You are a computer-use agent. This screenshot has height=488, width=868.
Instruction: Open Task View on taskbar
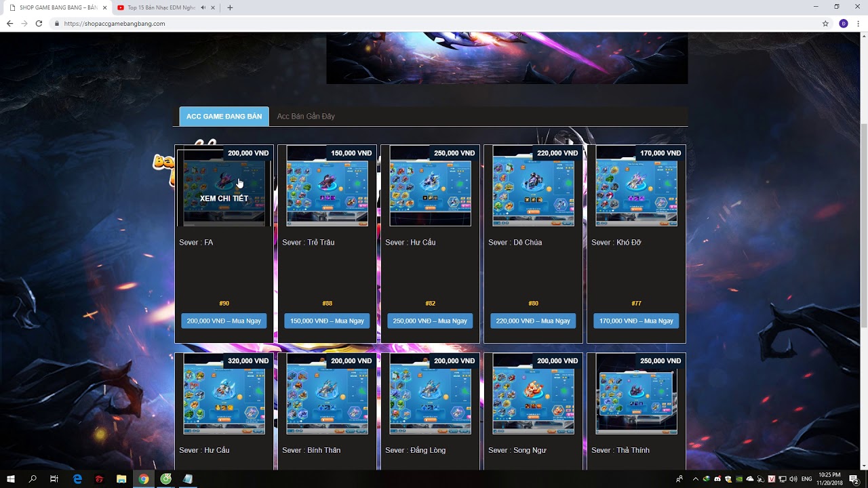(x=54, y=479)
